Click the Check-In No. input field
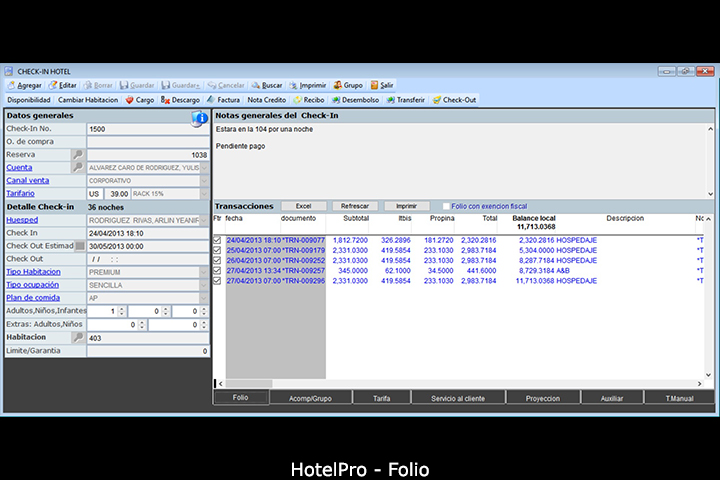This screenshot has width=720, height=480. pos(147,129)
